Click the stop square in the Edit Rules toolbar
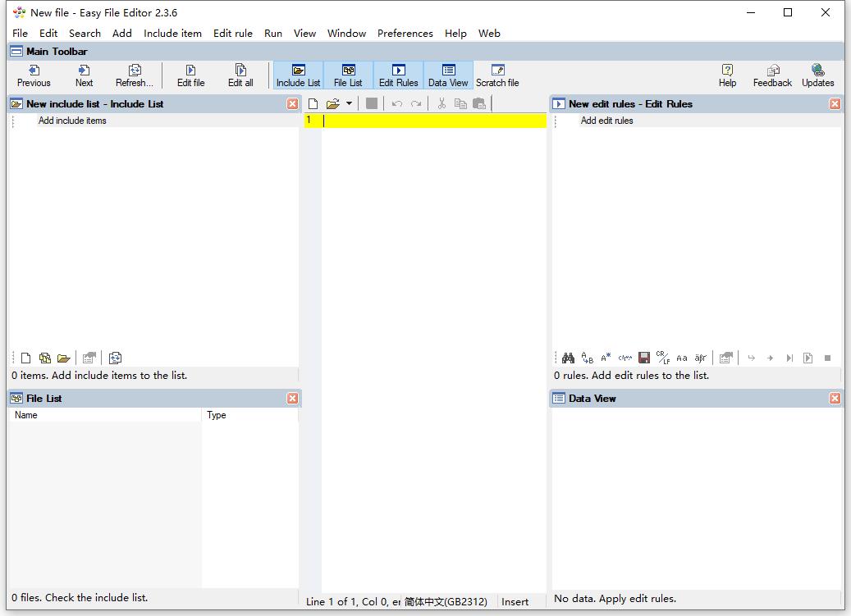This screenshot has height=616, width=851. click(828, 358)
